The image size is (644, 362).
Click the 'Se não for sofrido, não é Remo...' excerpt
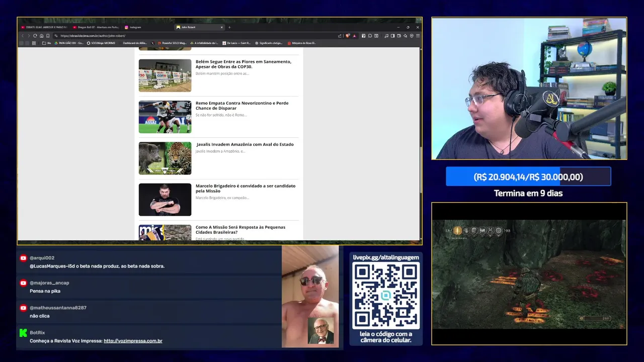click(x=221, y=115)
